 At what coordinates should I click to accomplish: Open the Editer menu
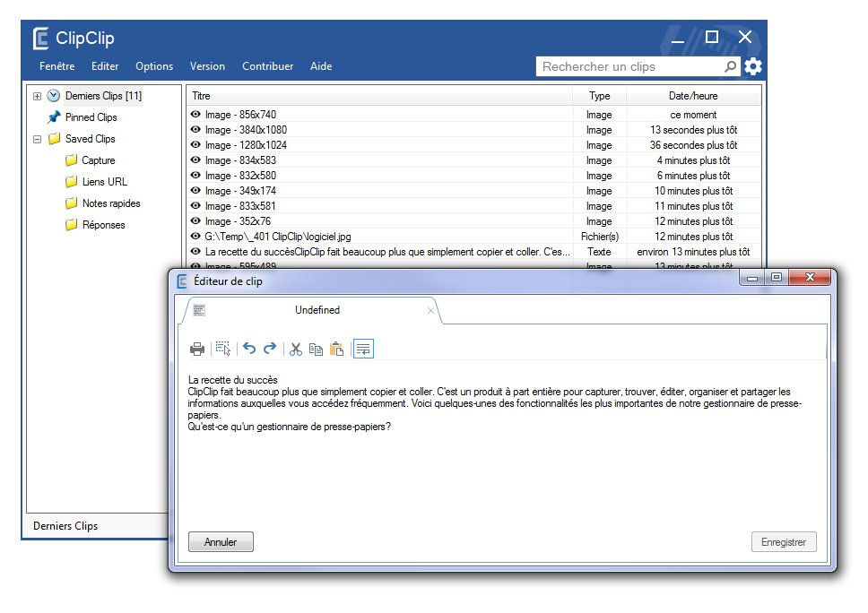[x=105, y=66]
